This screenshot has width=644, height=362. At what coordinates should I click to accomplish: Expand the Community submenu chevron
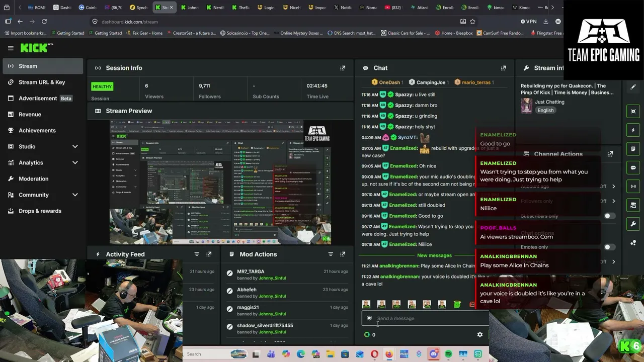click(75, 195)
